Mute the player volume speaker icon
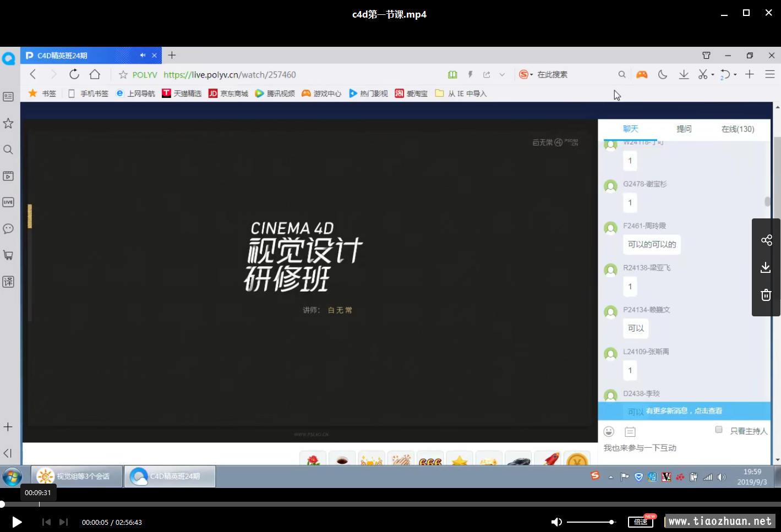 coord(556,522)
